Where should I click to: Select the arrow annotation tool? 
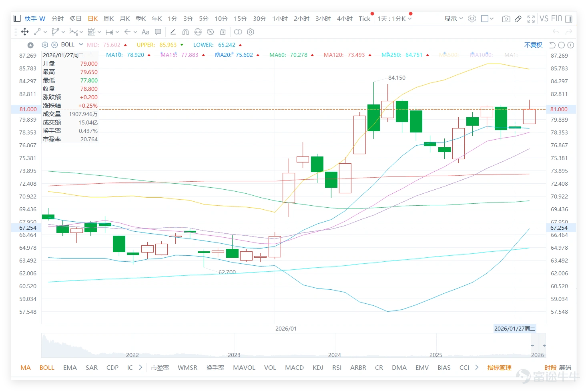pyautogui.click(x=127, y=32)
